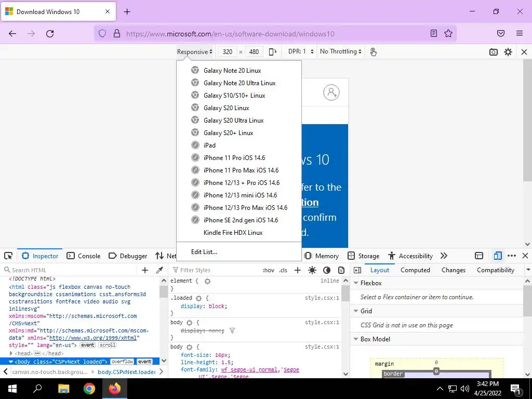Image resolution: width=532 pixels, height=399 pixels.
Task: Pick iPhone 12/13 Pro Max iOS 14.6
Action: coord(239,208)
